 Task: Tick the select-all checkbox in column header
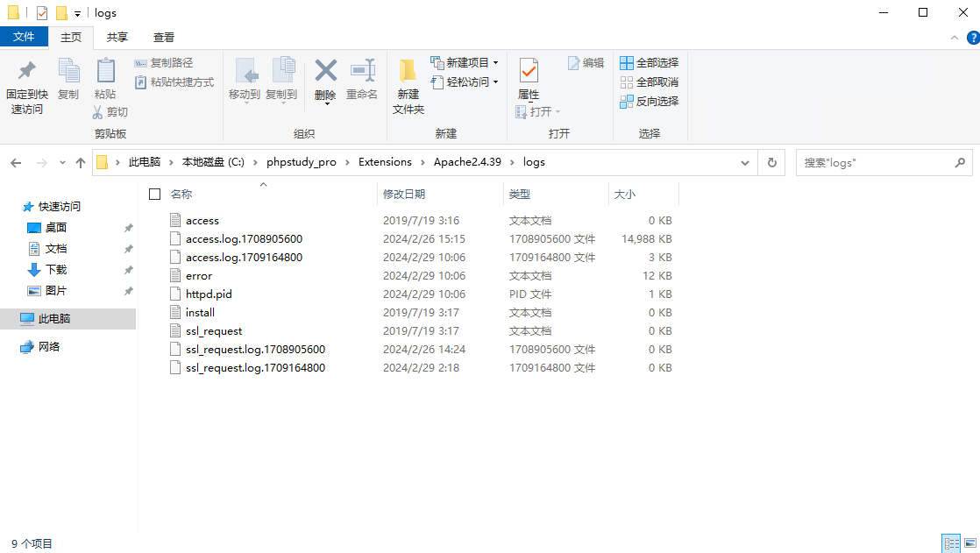point(155,194)
